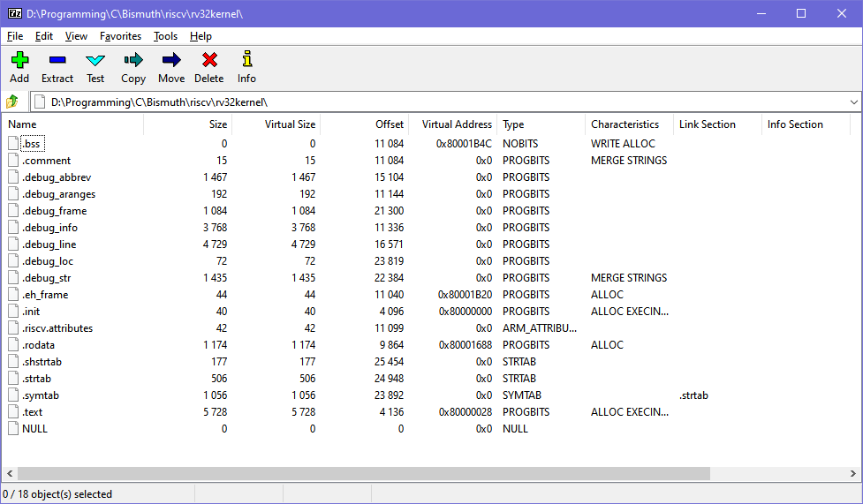Expand the address path dropdown
This screenshot has width=863, height=504.
(x=853, y=102)
